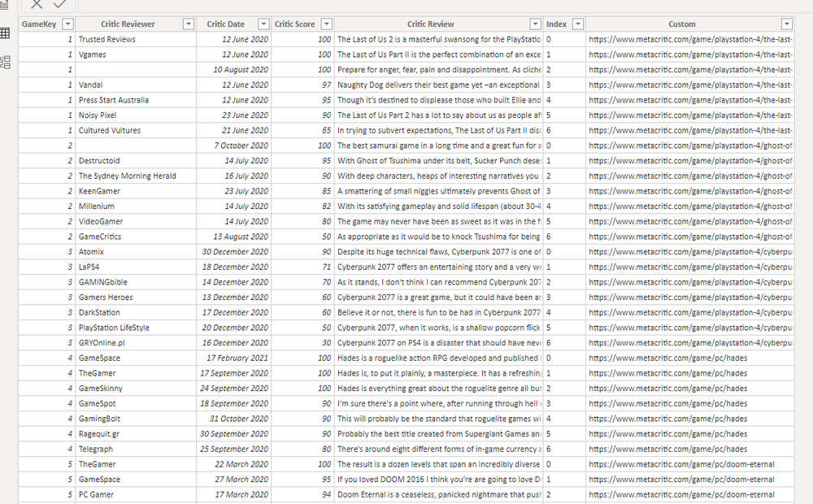Click the 'GamingBolt' reviewer cell
Screen dimensions: 813x504
coord(136,419)
